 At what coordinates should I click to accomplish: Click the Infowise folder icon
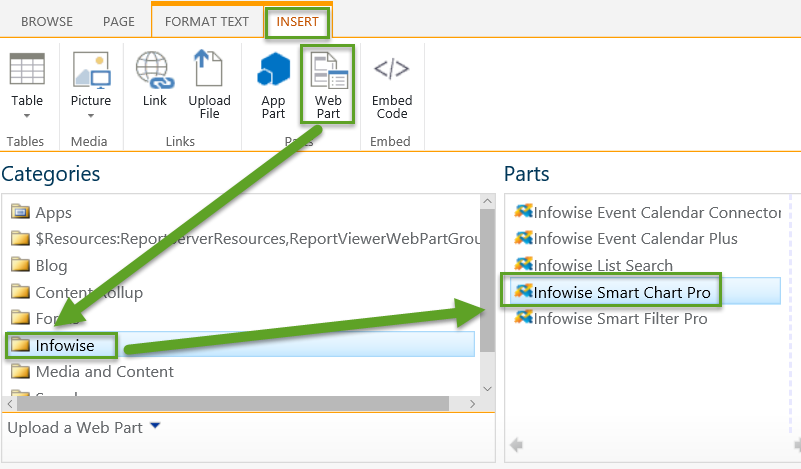coord(20,344)
